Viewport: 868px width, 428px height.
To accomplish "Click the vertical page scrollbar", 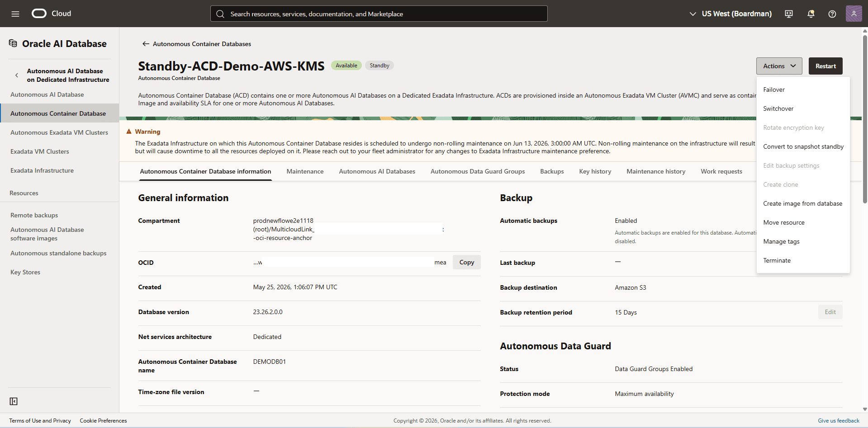I will tap(865, 119).
